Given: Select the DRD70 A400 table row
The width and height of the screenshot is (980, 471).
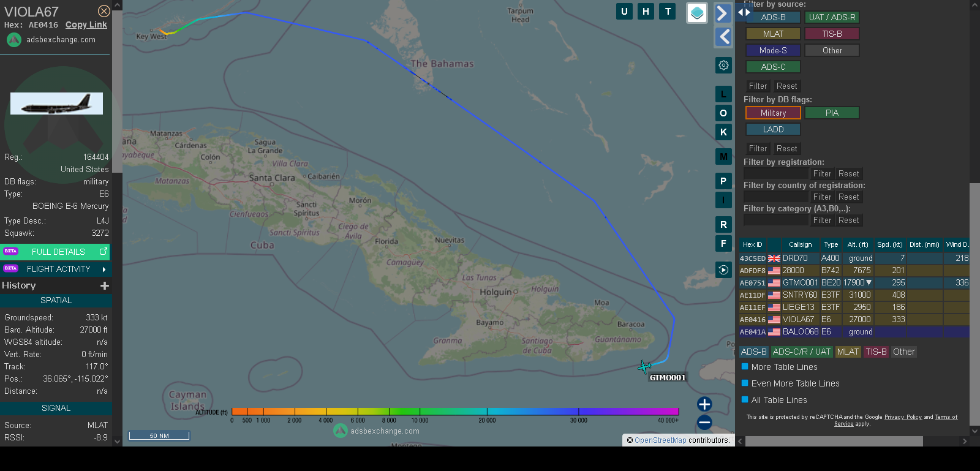Looking at the screenshot, I should (x=854, y=258).
